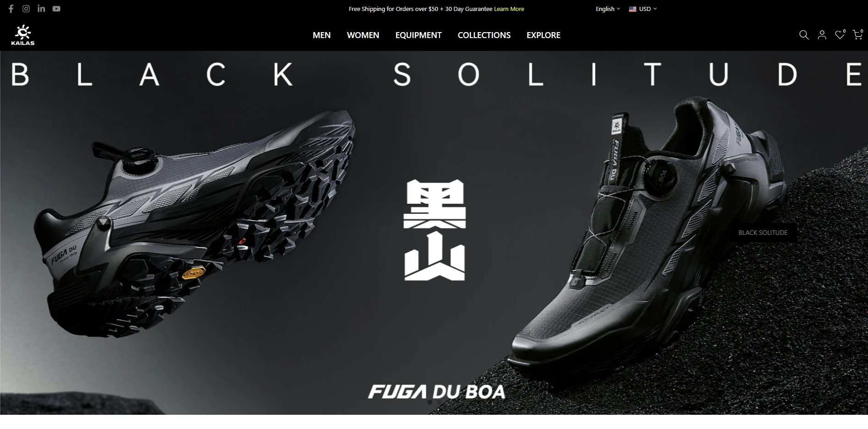The width and height of the screenshot is (868, 429).
Task: Select the first carousel slide dot
Action: click(429, 402)
